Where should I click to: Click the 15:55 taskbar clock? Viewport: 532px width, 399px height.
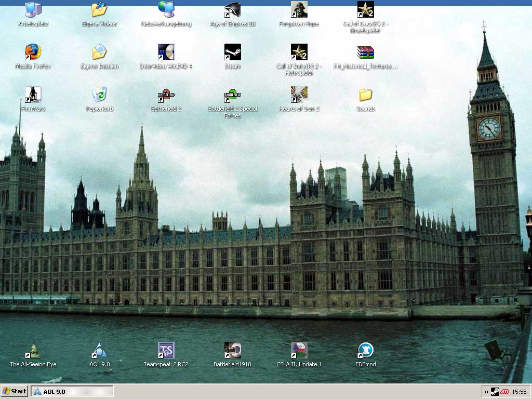[519, 392]
